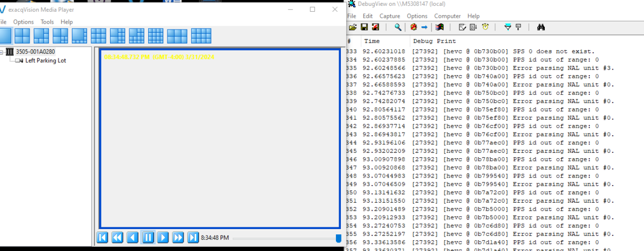Open the Computer menu in DebugView

point(448,16)
